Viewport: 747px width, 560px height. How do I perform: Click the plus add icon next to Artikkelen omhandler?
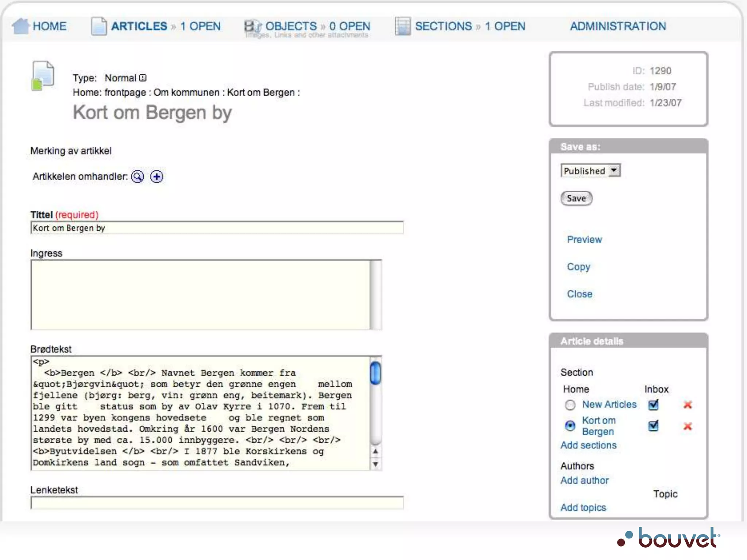[x=157, y=177]
